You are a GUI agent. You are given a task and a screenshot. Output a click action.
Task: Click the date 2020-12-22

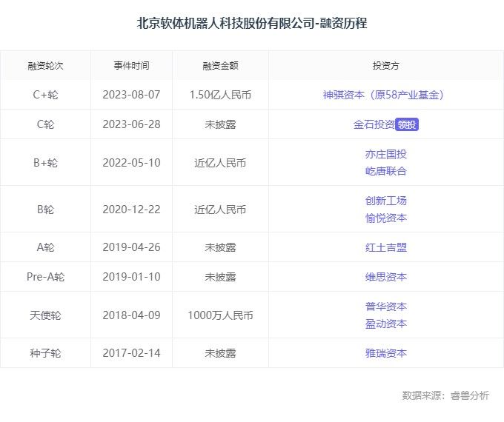coord(131,210)
